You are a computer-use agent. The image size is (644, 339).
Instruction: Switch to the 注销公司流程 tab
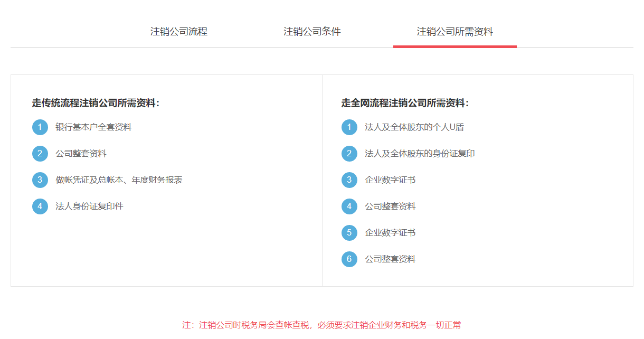(179, 32)
